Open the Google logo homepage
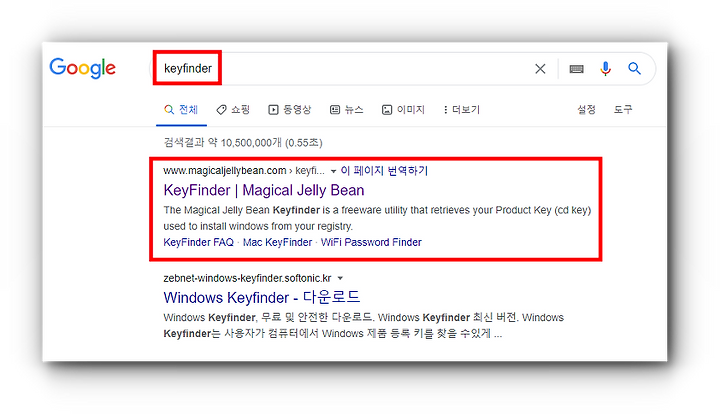 [x=83, y=68]
